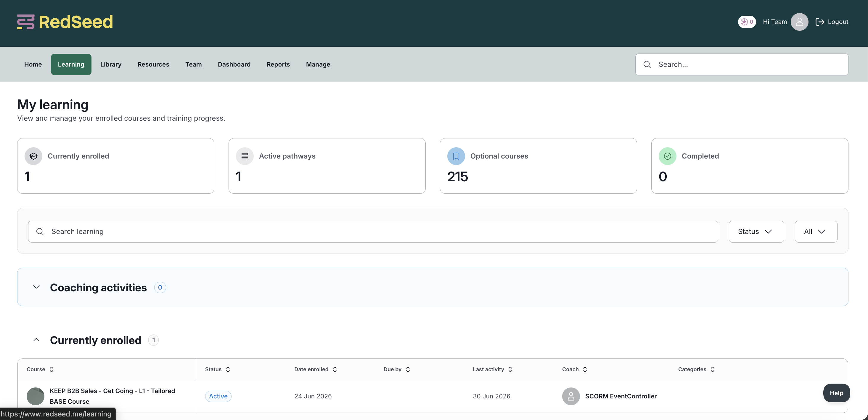
Task: Open the All filter dropdown
Action: (x=816, y=232)
